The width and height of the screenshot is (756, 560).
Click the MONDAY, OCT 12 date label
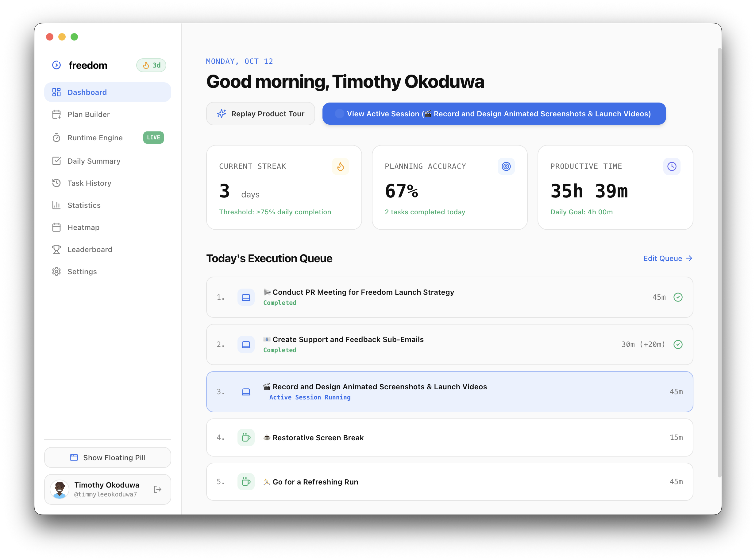tap(239, 61)
